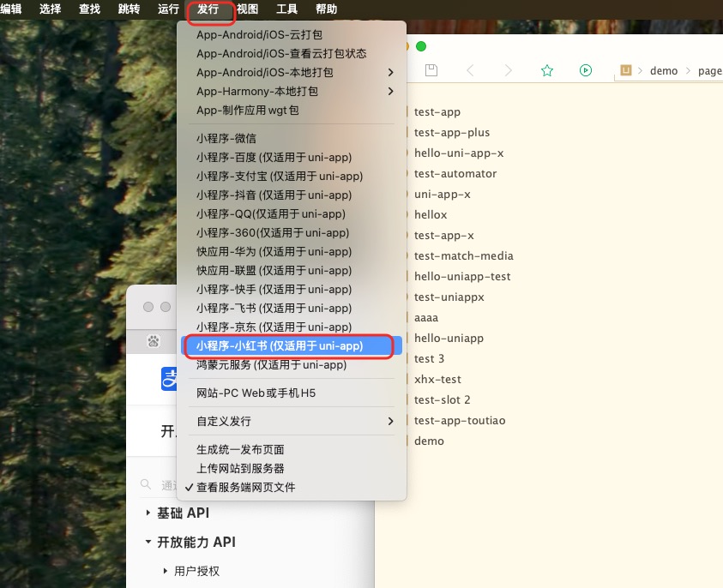Choose 网站-PC Web或手机H5

point(292,393)
